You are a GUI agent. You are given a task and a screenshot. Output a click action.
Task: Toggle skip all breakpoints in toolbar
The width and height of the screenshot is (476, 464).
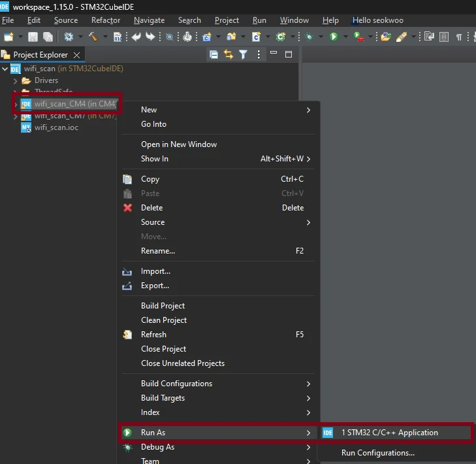pyautogui.click(x=169, y=37)
